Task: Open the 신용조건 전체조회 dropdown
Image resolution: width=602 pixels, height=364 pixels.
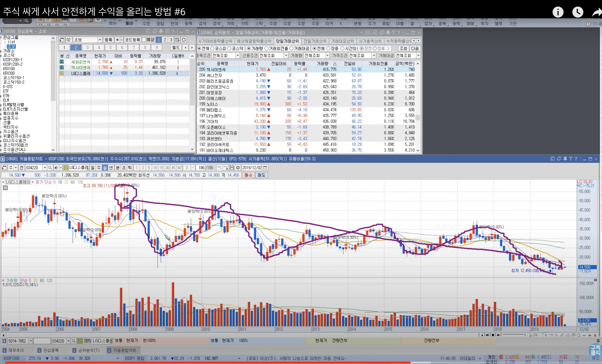Action: tap(286, 56)
